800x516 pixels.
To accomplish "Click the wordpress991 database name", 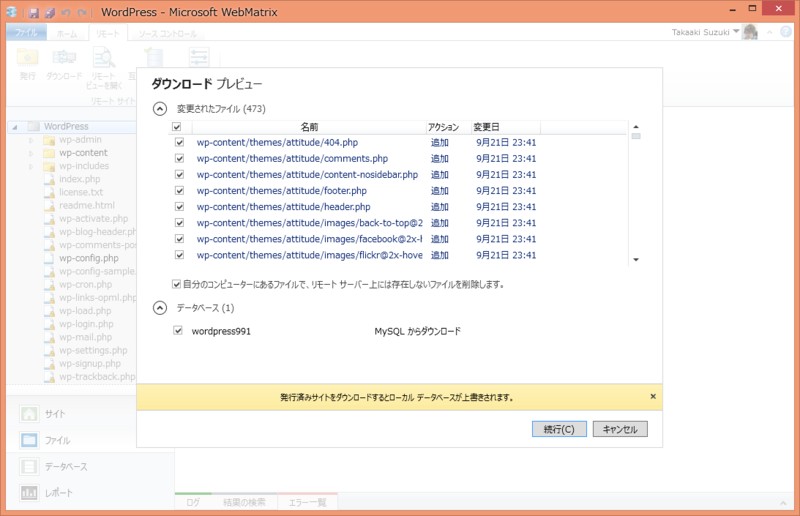I will (x=221, y=331).
